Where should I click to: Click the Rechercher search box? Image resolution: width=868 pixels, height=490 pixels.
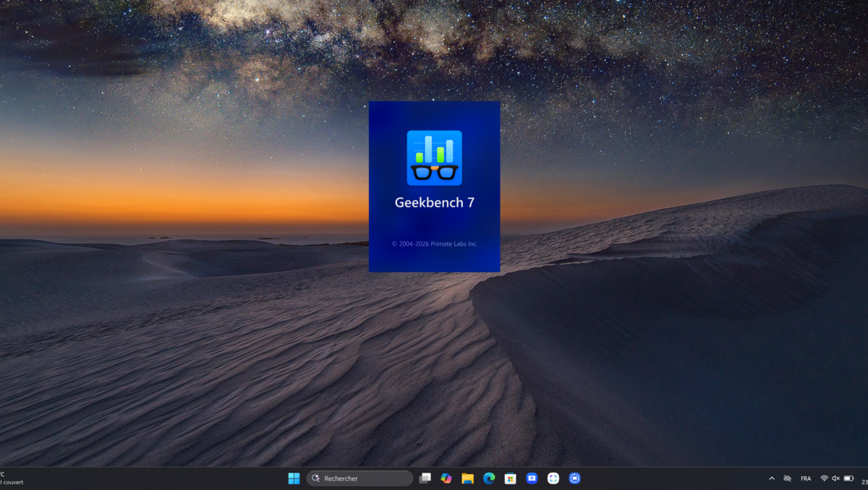pos(359,478)
